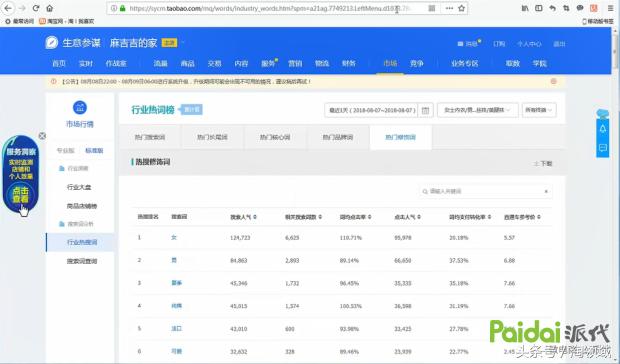Viewport: 620px width, 364px height.
Task: Switch to the 热门品牌词 tab
Action: (338, 137)
